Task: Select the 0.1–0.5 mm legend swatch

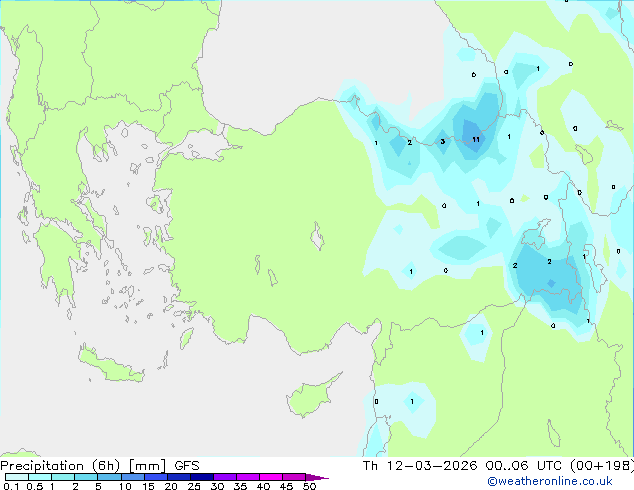Action: point(17,477)
